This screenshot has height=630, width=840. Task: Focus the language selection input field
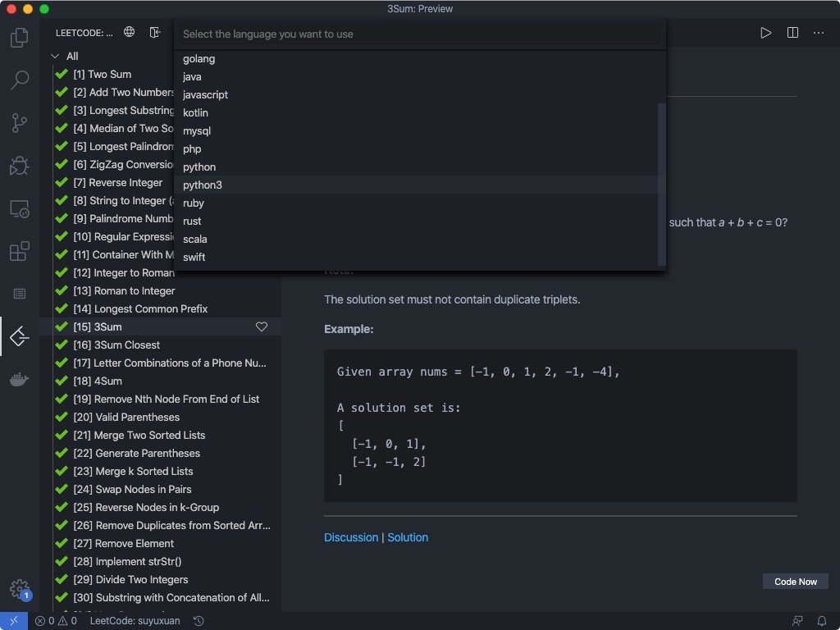(418, 34)
